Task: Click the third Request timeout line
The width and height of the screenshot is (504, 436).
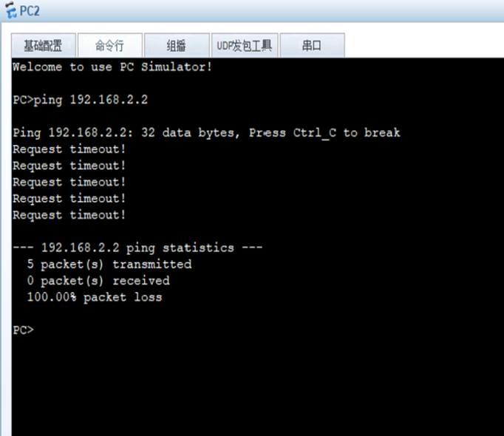Action: click(x=69, y=182)
